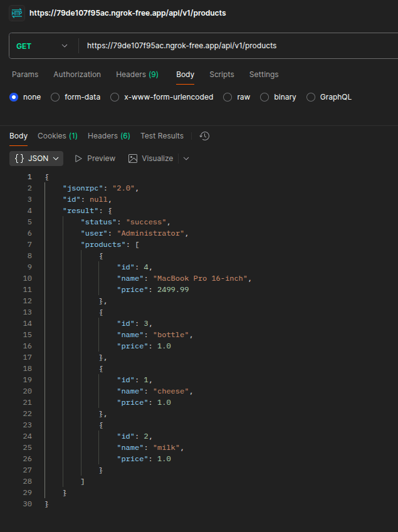Choose the raw body radio option
Viewport: 398px width, 532px height.
tap(228, 97)
